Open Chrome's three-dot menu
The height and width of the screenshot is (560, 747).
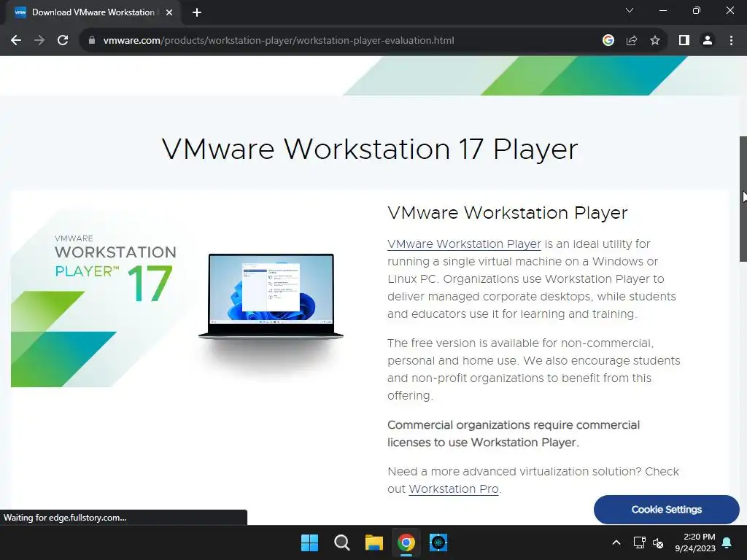click(731, 41)
